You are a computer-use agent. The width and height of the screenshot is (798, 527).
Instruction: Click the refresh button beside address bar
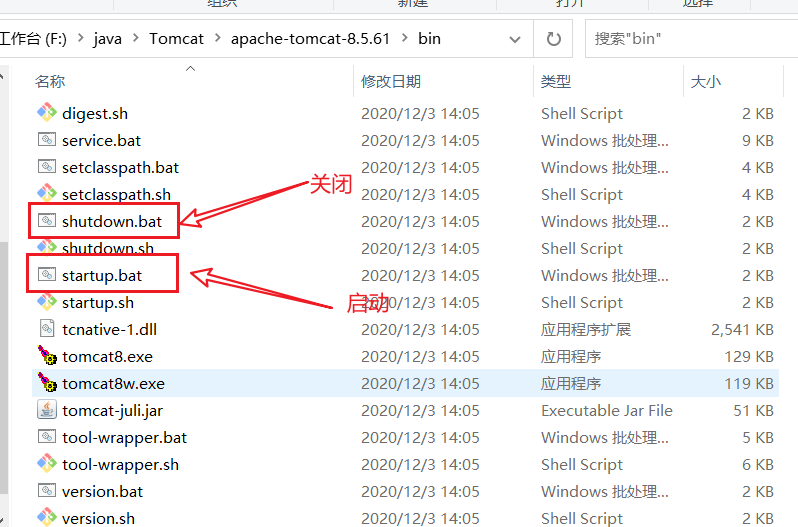point(553,39)
